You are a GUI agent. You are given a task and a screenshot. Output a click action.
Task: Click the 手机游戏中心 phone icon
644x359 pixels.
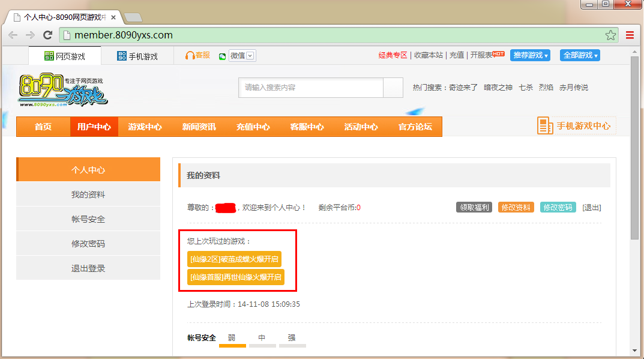[545, 126]
